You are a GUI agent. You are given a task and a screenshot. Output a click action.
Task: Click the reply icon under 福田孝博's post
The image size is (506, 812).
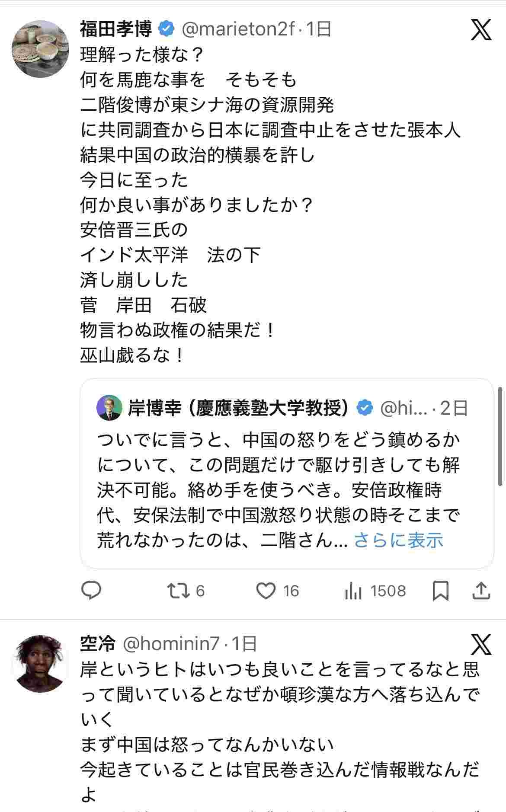[91, 591]
